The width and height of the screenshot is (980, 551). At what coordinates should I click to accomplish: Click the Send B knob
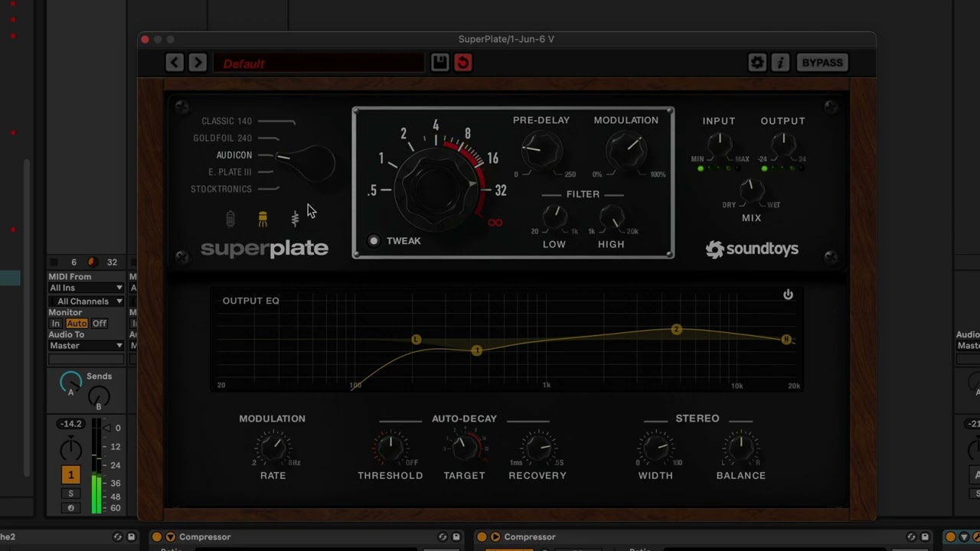tap(99, 397)
